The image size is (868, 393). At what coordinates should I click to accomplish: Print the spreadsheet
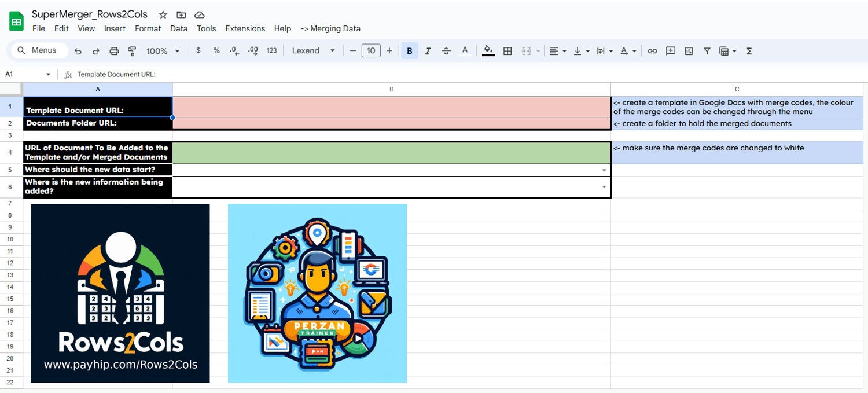[114, 51]
